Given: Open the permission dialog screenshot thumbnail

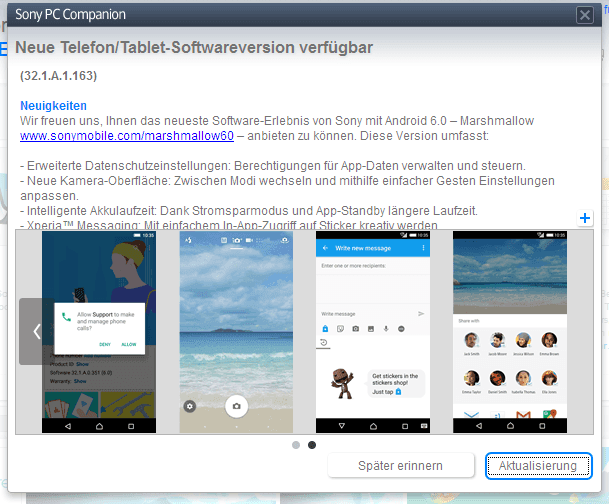Looking at the screenshot, I should [x=99, y=332].
